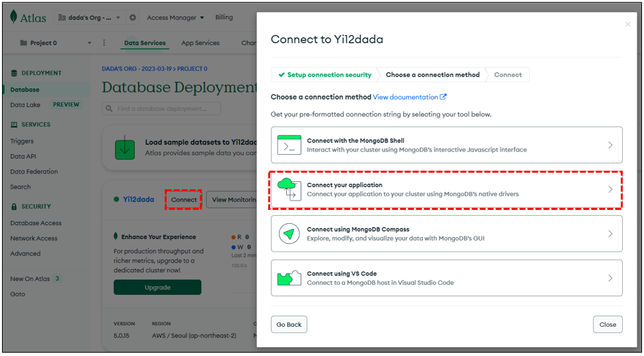The image size is (644, 356).
Task: Click the MongoDB Compass icon
Action: pos(289,234)
